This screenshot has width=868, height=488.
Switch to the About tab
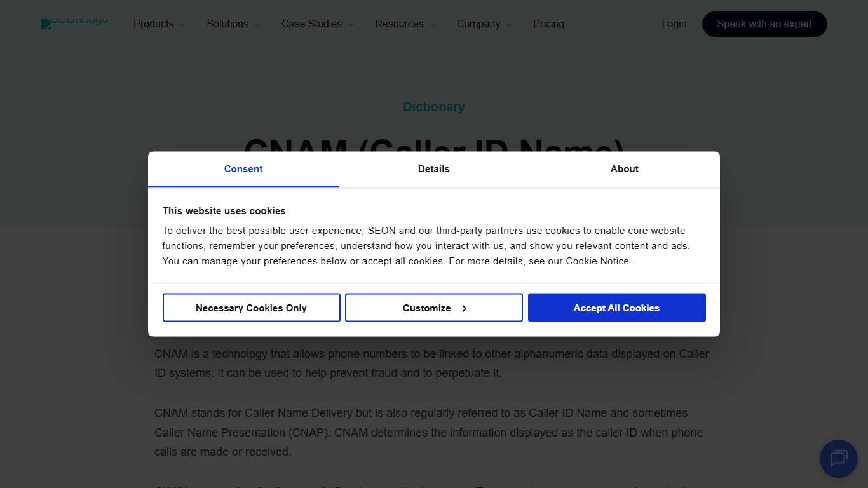click(624, 169)
